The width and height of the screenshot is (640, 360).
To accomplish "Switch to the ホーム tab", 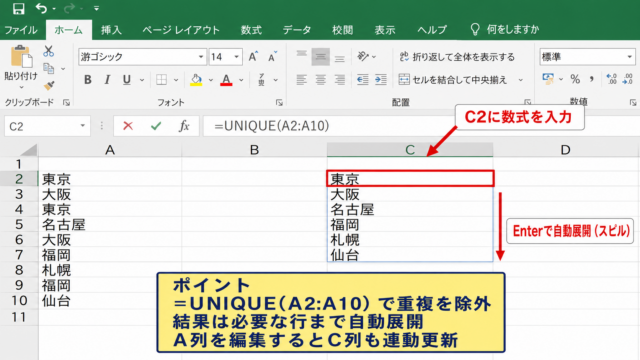I will click(x=69, y=30).
